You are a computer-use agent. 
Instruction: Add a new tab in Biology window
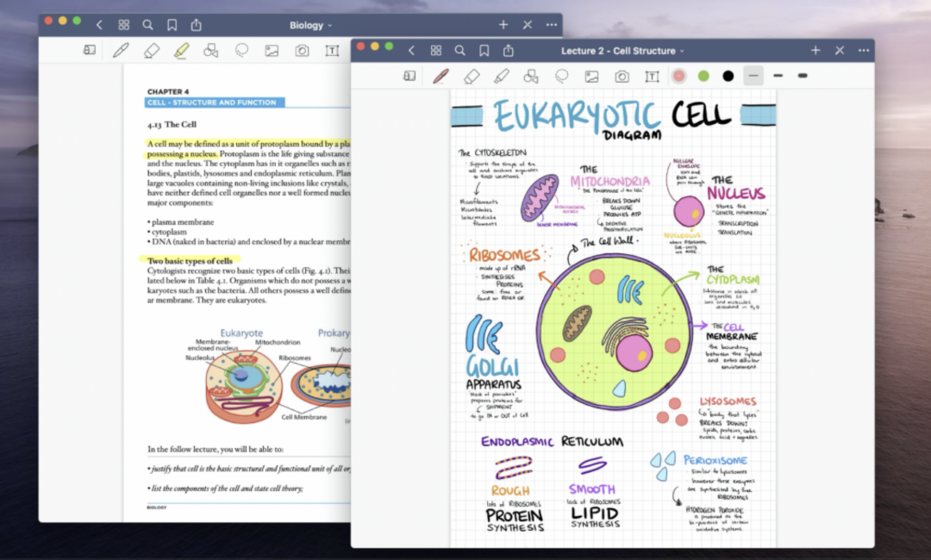coord(503,25)
